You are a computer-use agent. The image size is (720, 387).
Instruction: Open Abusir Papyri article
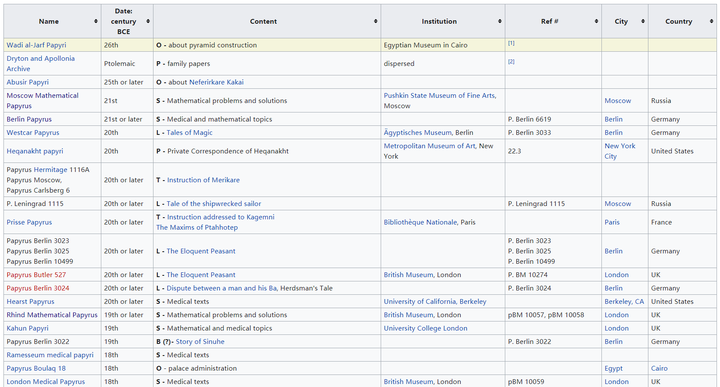(x=28, y=82)
